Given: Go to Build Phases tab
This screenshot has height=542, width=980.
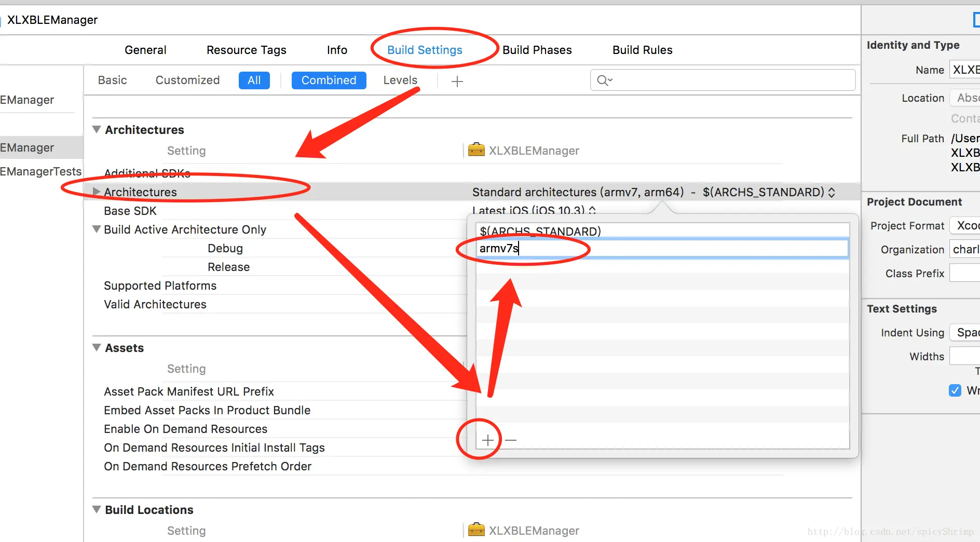Looking at the screenshot, I should point(537,50).
